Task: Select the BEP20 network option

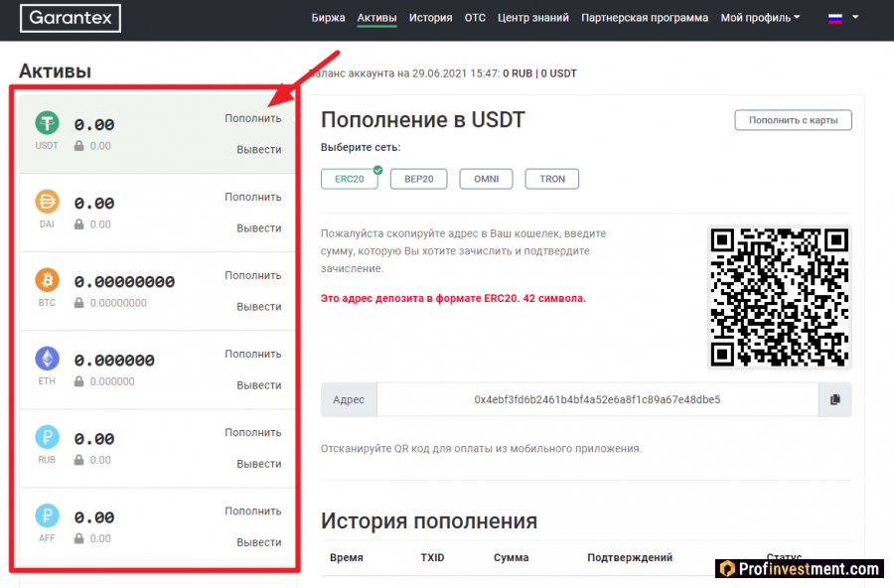Action: point(418,179)
